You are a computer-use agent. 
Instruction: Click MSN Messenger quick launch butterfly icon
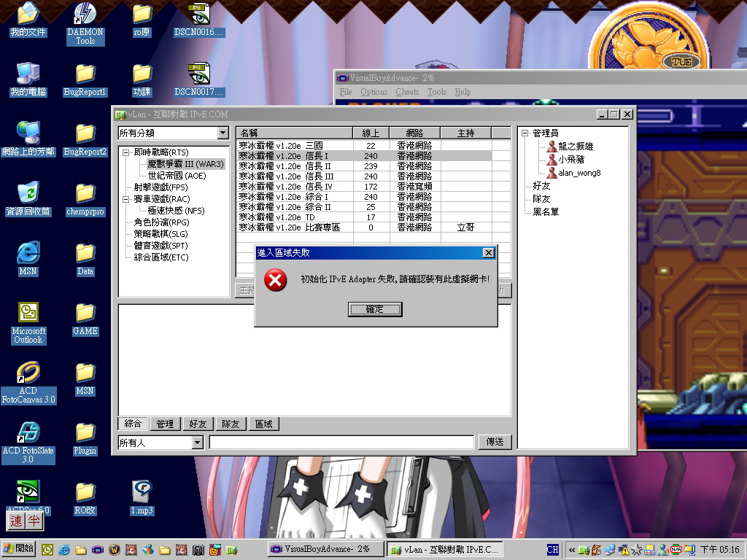pyautogui.click(x=148, y=550)
